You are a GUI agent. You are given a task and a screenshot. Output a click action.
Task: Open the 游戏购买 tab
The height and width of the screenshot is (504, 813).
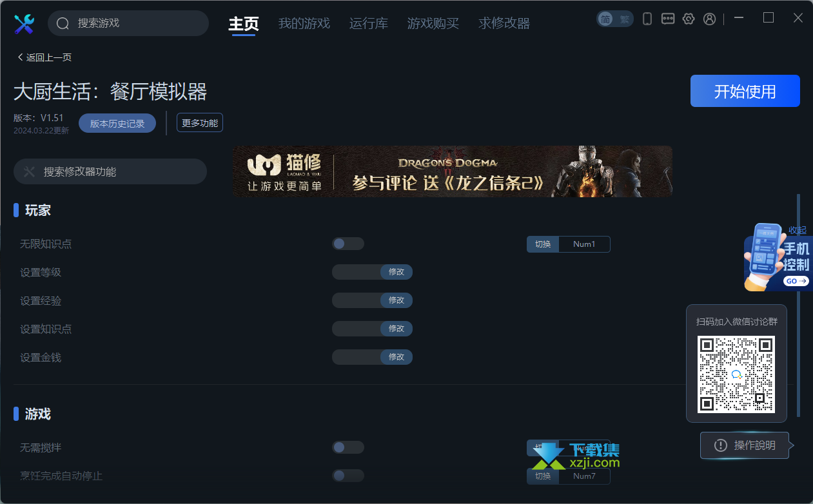(x=433, y=24)
